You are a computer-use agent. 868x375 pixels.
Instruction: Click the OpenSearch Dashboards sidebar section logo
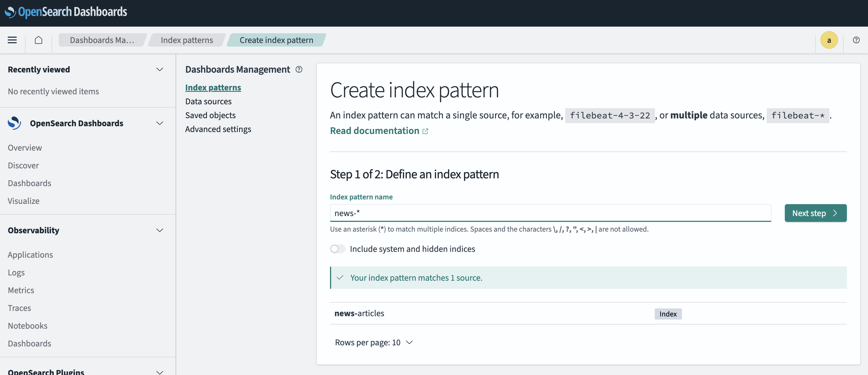click(14, 123)
